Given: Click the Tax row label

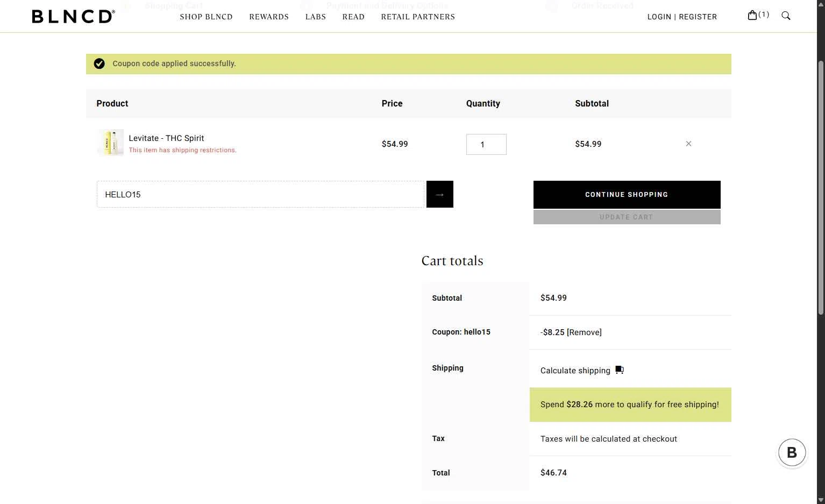Looking at the screenshot, I should tap(438, 438).
